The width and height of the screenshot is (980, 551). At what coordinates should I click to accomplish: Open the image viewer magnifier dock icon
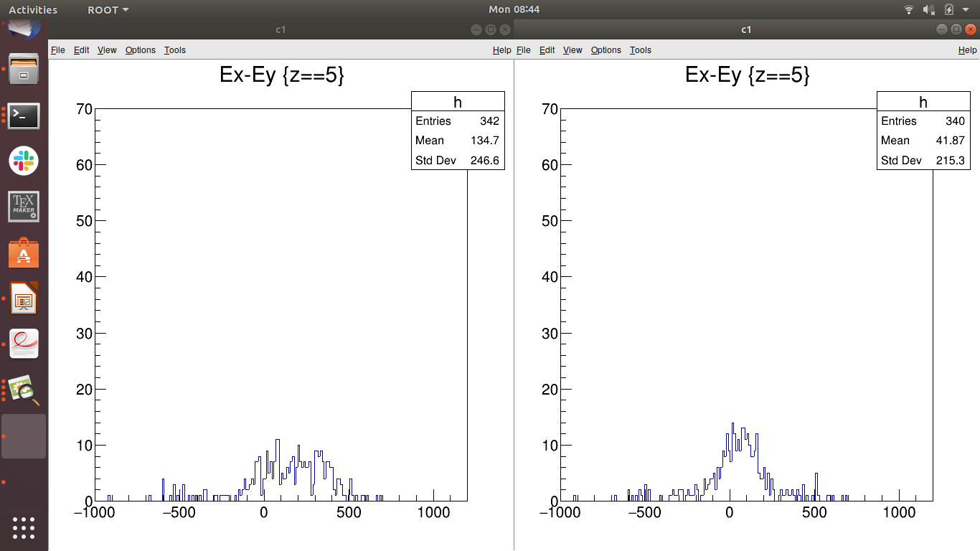24,390
